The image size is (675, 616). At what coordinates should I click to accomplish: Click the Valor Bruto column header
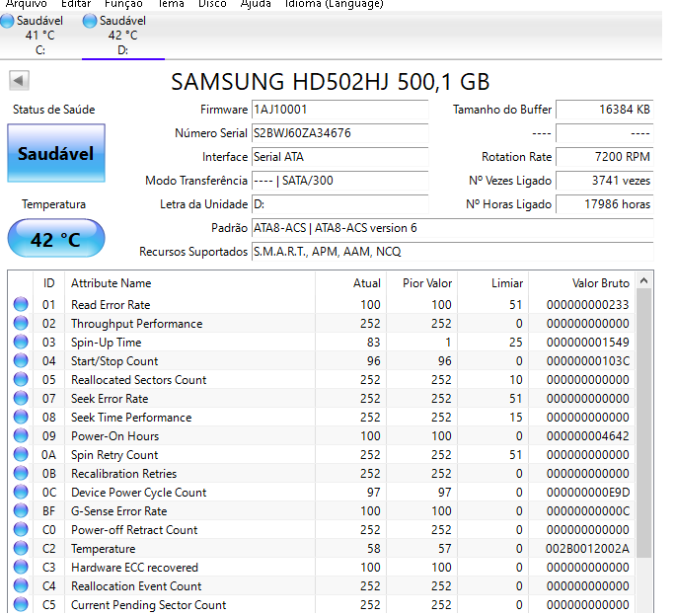581,283
